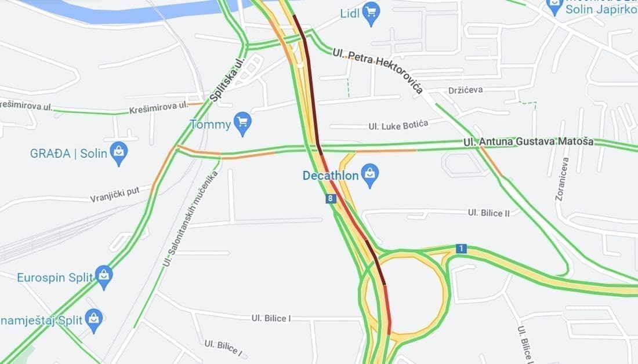This screenshot has height=364, width=638.
Task: Click the Ul. Petra Hektorovića street label
Action: click(378, 70)
